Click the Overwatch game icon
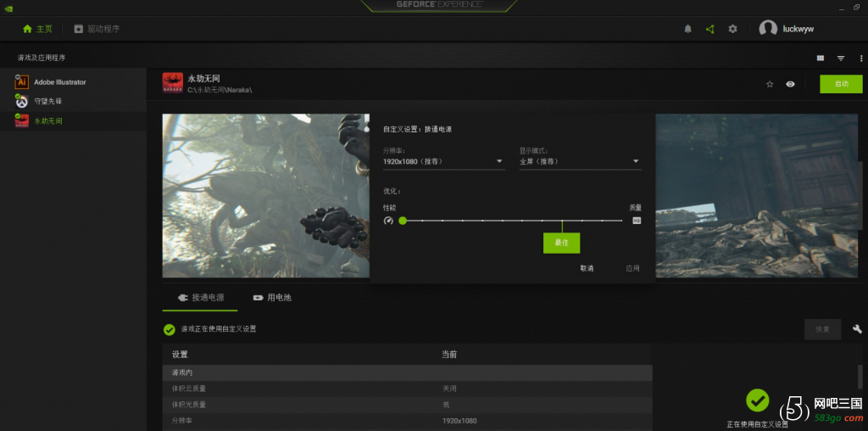The image size is (868, 431). click(x=21, y=101)
